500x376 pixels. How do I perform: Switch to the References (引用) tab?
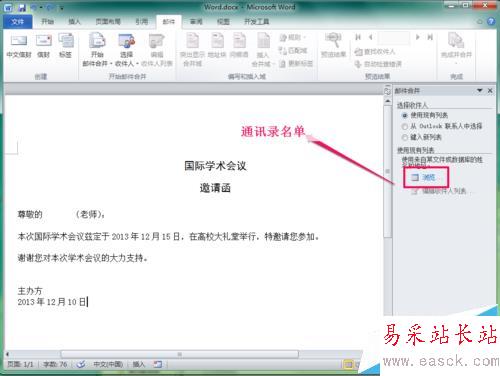(x=141, y=22)
